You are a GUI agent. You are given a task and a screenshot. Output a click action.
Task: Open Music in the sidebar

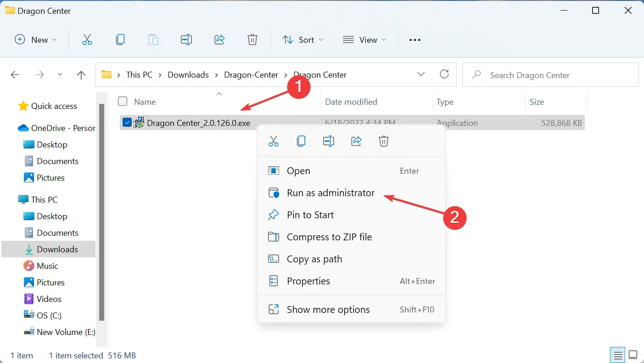[41, 266]
